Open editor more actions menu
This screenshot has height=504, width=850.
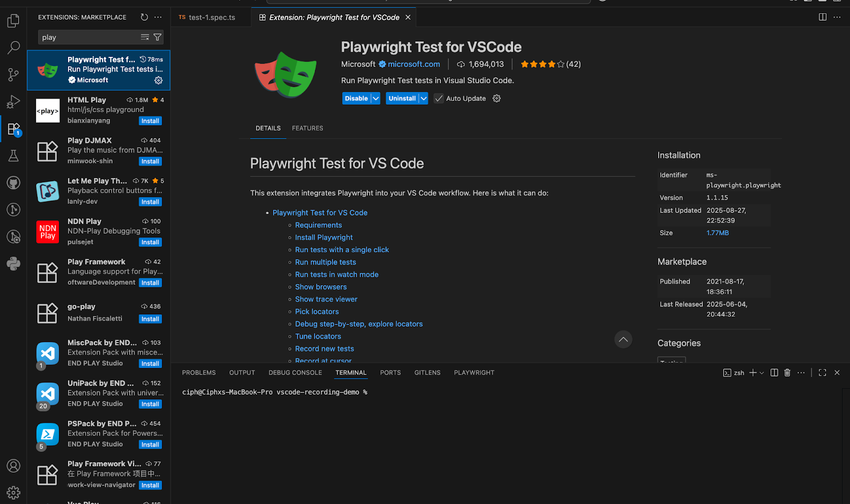click(837, 17)
